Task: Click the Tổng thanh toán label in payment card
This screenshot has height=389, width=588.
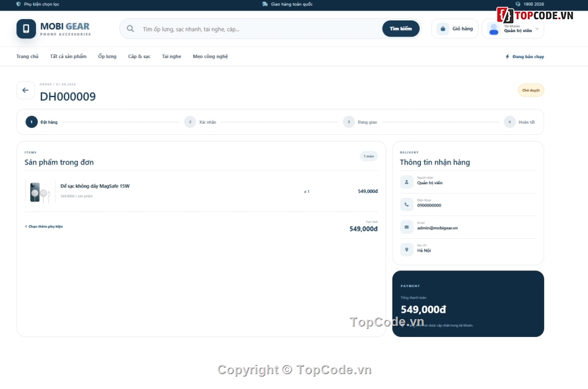Action: 413,297
